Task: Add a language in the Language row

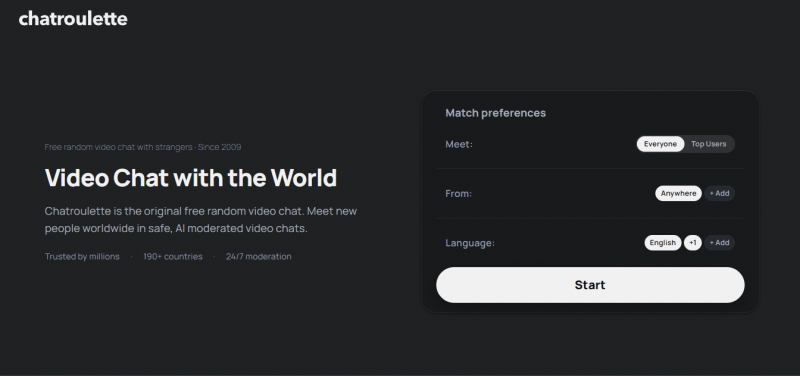Action: click(719, 243)
